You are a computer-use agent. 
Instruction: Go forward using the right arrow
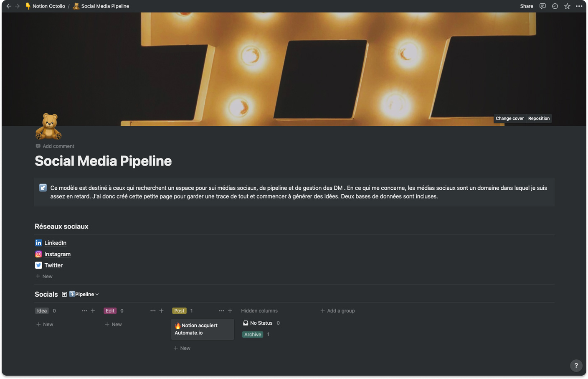(17, 6)
